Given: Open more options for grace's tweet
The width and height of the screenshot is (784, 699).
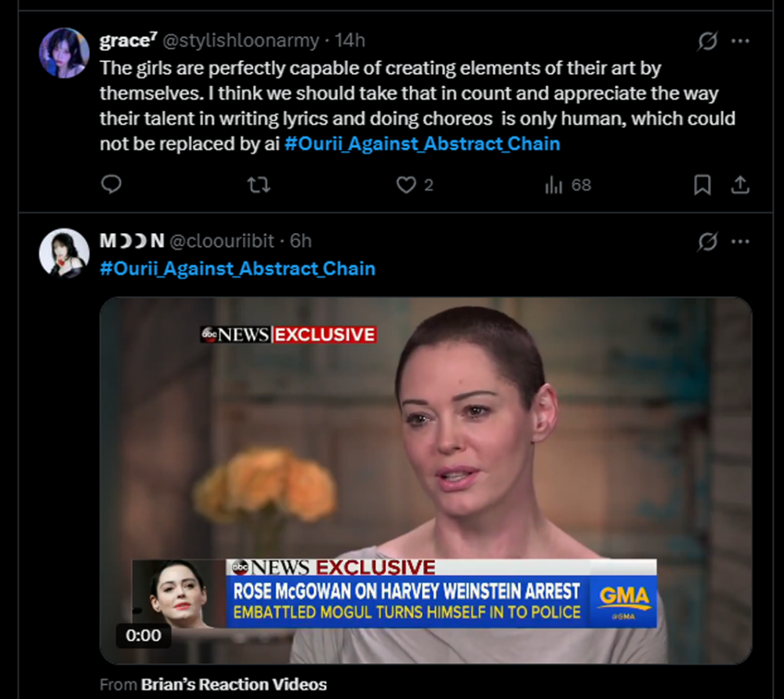Looking at the screenshot, I should point(740,41).
